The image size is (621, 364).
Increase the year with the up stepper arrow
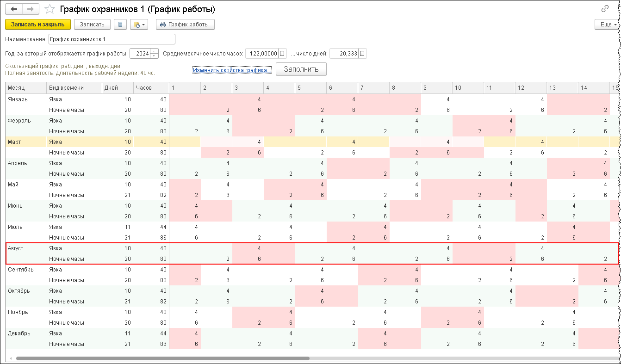[154, 51]
